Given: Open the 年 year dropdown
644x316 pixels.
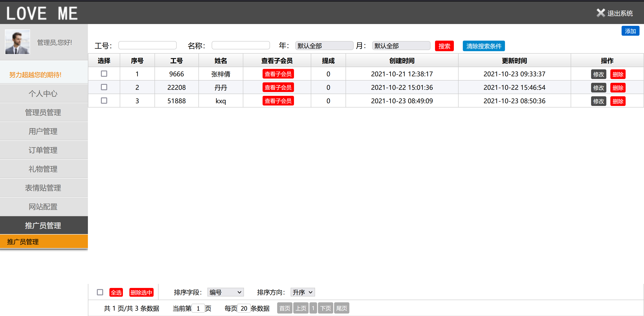Looking at the screenshot, I should pos(324,46).
